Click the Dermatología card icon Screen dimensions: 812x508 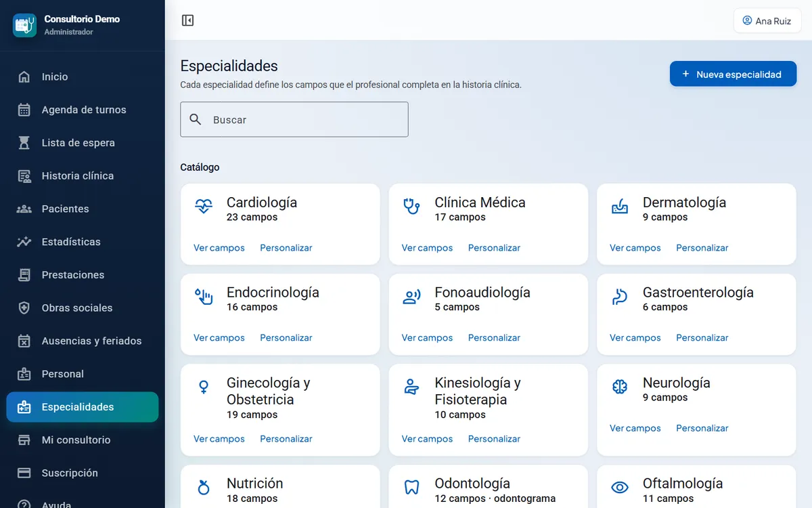[620, 206]
